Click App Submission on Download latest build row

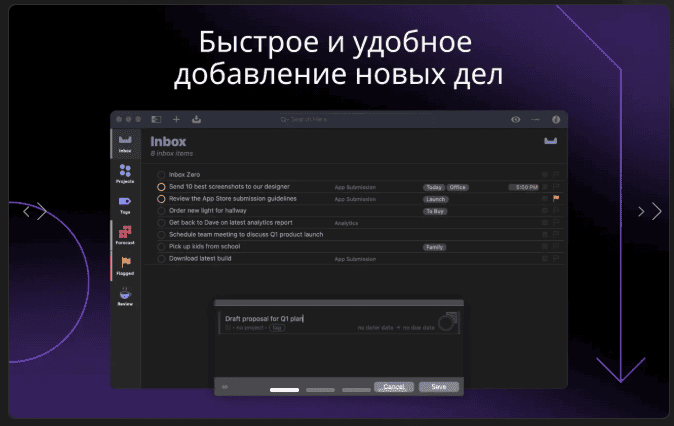click(x=355, y=259)
